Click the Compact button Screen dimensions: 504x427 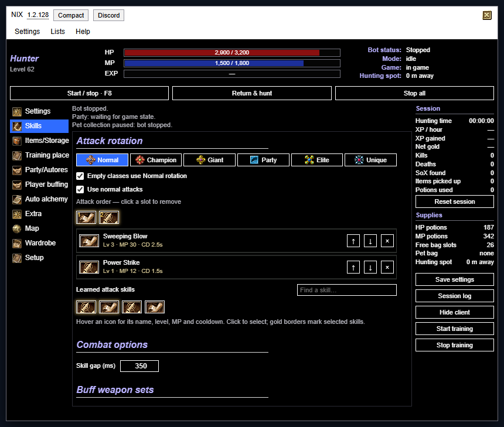click(71, 15)
